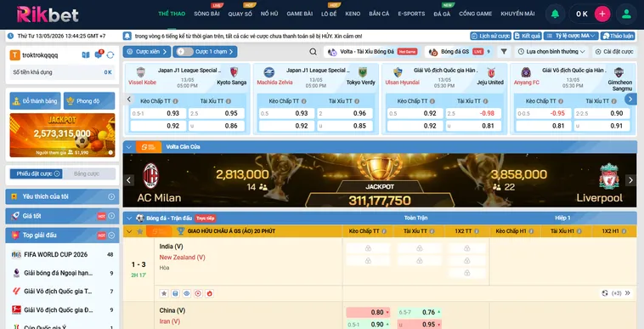Open E-SPORTS menu
This screenshot has width=644, height=329.
pos(411,14)
